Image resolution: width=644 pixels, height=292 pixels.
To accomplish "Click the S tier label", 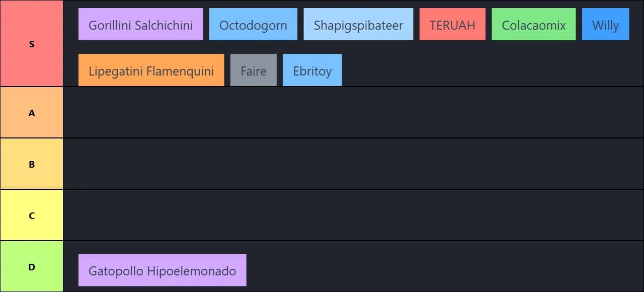I will click(32, 44).
